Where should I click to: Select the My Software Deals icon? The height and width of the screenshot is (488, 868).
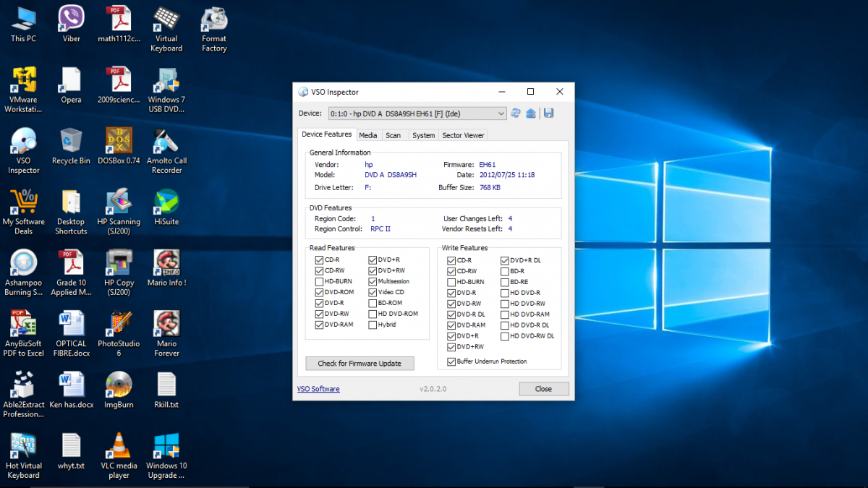[23, 212]
